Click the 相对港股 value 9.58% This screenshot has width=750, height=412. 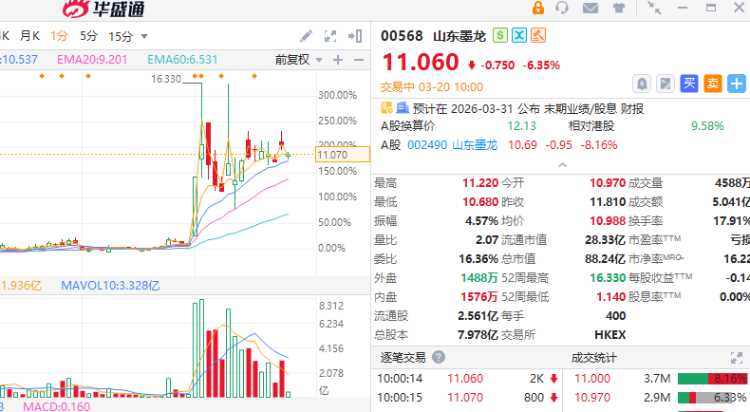(x=707, y=126)
